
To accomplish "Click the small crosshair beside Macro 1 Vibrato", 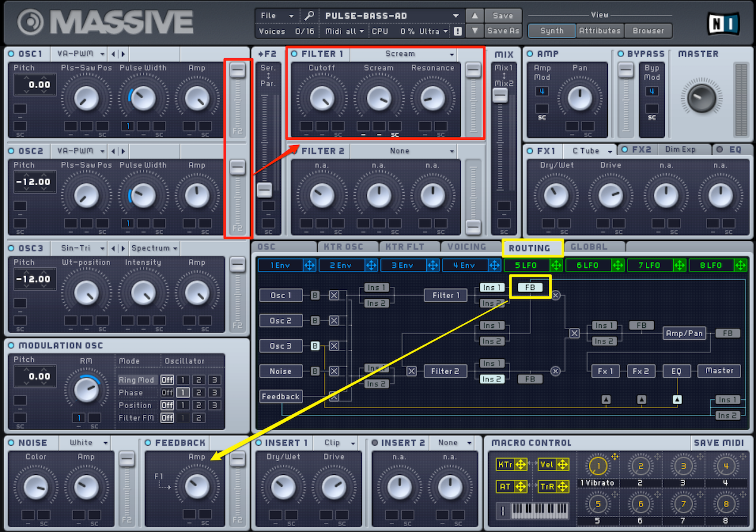I will pos(615,456).
